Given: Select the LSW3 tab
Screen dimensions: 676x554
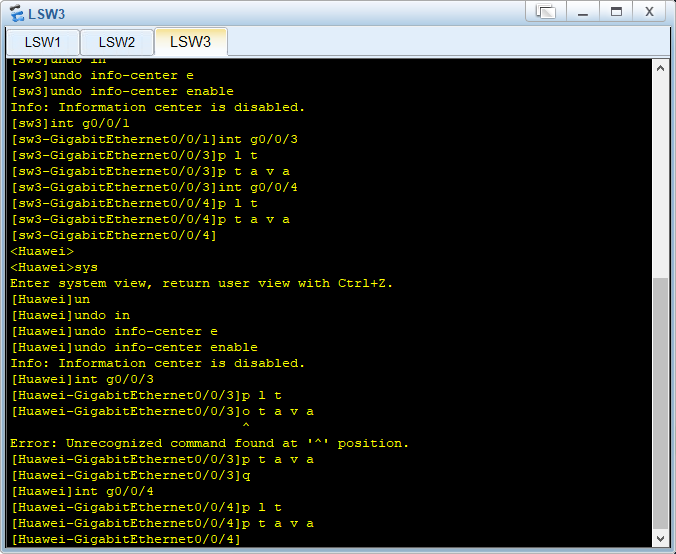Looking at the screenshot, I should [x=191, y=42].
